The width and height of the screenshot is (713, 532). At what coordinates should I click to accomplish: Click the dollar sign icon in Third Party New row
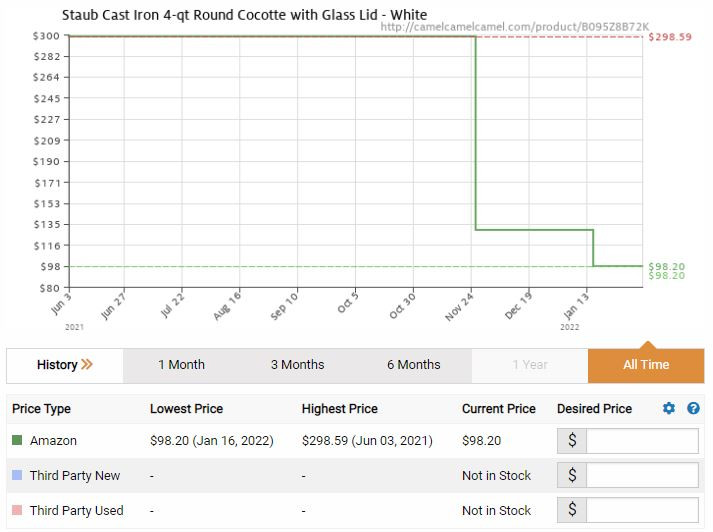572,475
